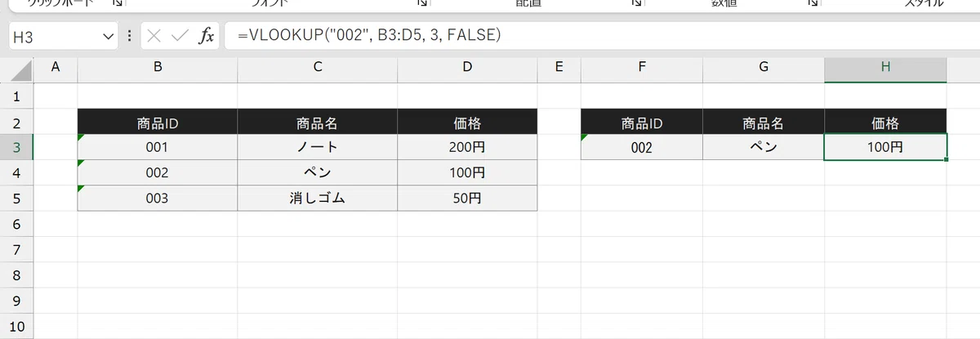Select the 002 cell in column B
This screenshot has height=339, width=980.
158,173
